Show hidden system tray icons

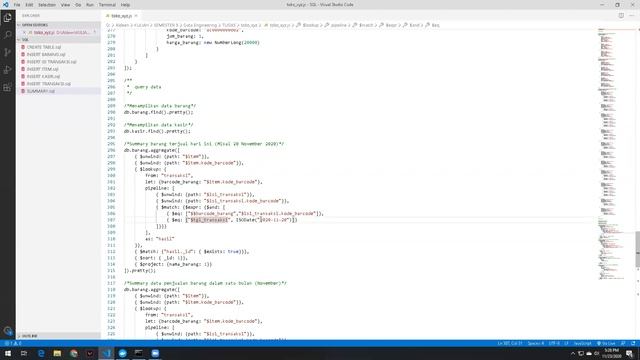(x=573, y=353)
